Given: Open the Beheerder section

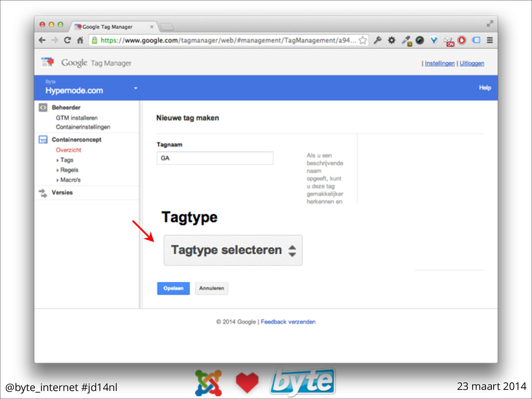Looking at the screenshot, I should pos(66,107).
